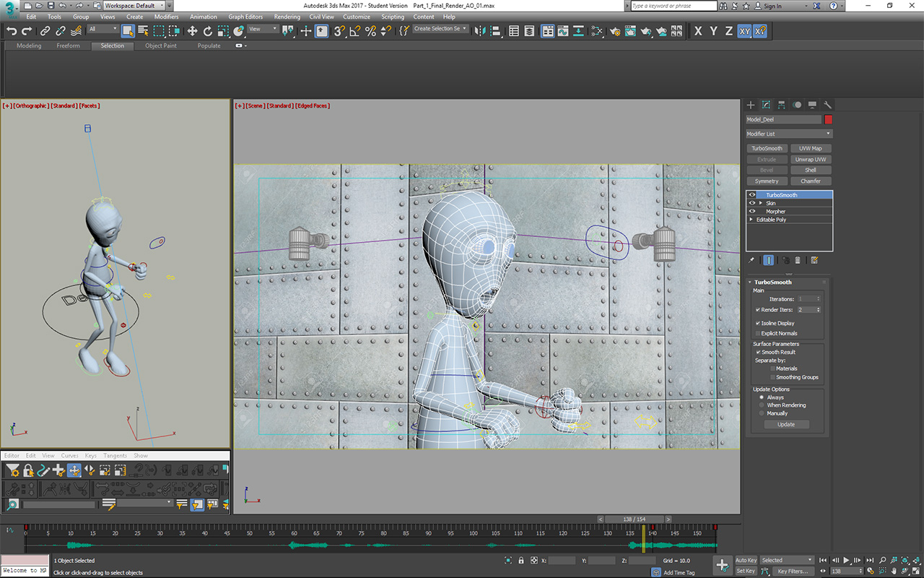This screenshot has height=578, width=924.
Task: Click the Update button in TurboSmooth options
Action: pyautogui.click(x=786, y=424)
